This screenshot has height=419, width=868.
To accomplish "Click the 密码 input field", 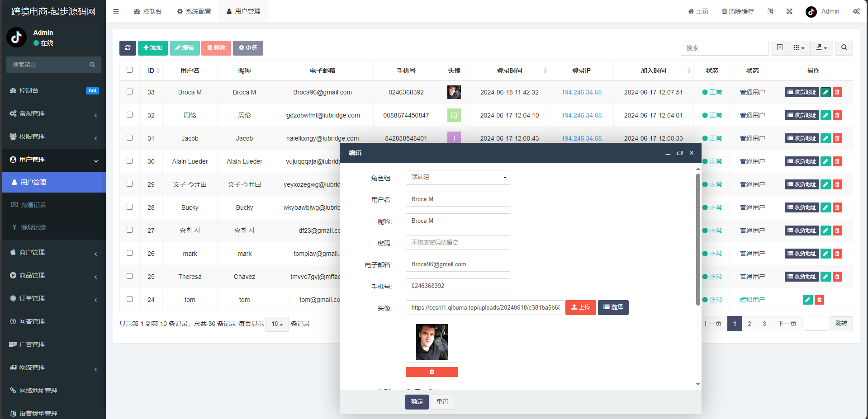I will click(x=458, y=242).
